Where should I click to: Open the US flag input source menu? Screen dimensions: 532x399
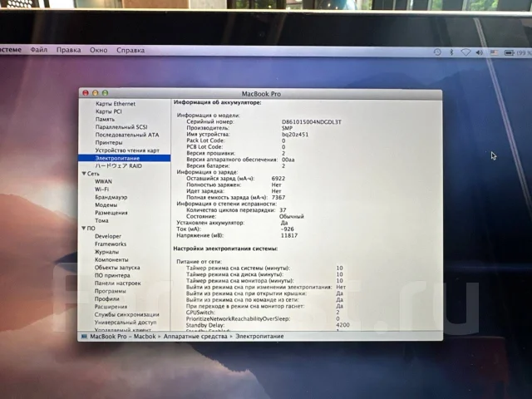point(494,52)
